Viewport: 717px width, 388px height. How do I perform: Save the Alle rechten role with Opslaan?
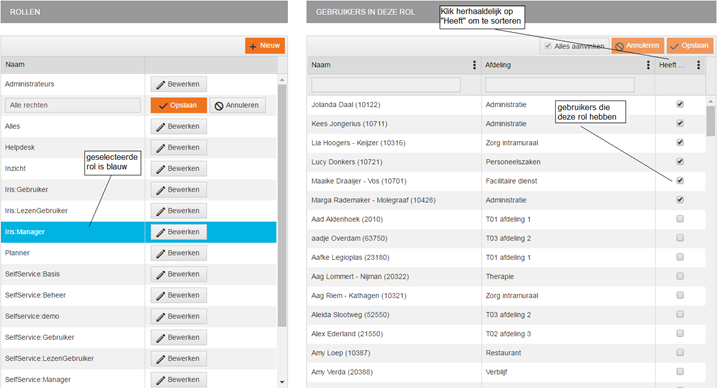point(179,105)
